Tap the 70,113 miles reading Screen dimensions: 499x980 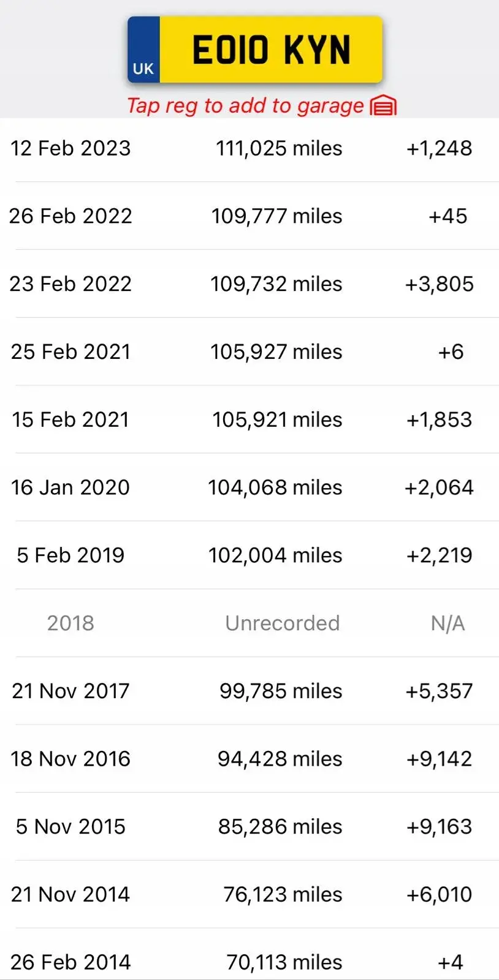click(284, 962)
